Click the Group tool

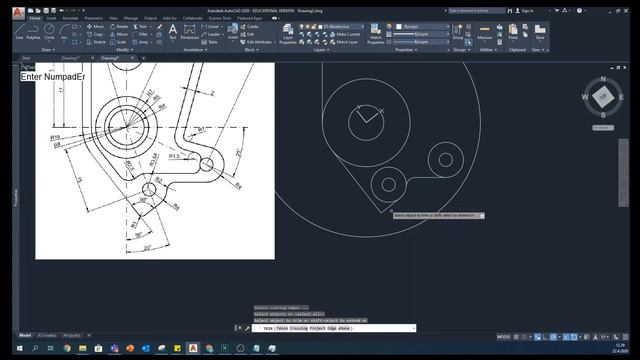pyautogui.click(x=458, y=31)
